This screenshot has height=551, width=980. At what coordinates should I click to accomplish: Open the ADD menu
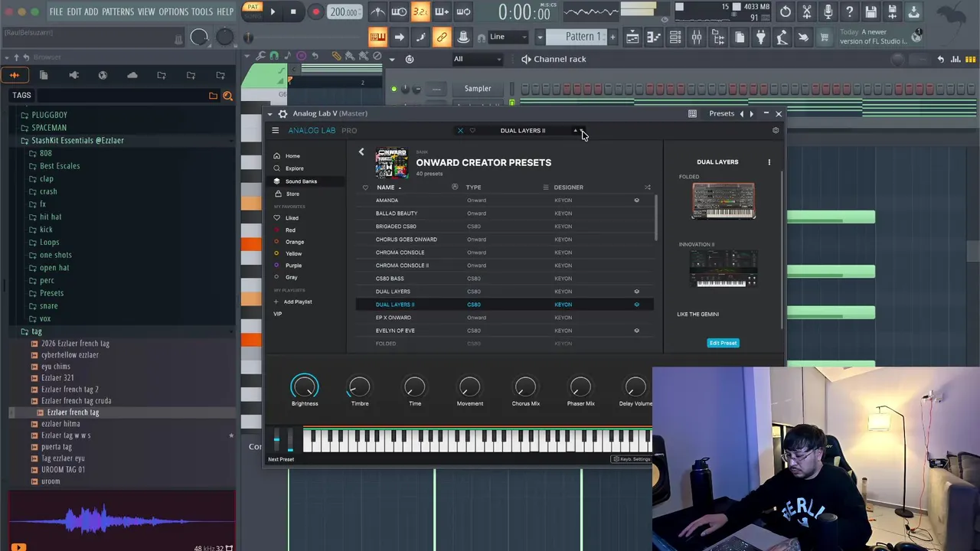(91, 11)
